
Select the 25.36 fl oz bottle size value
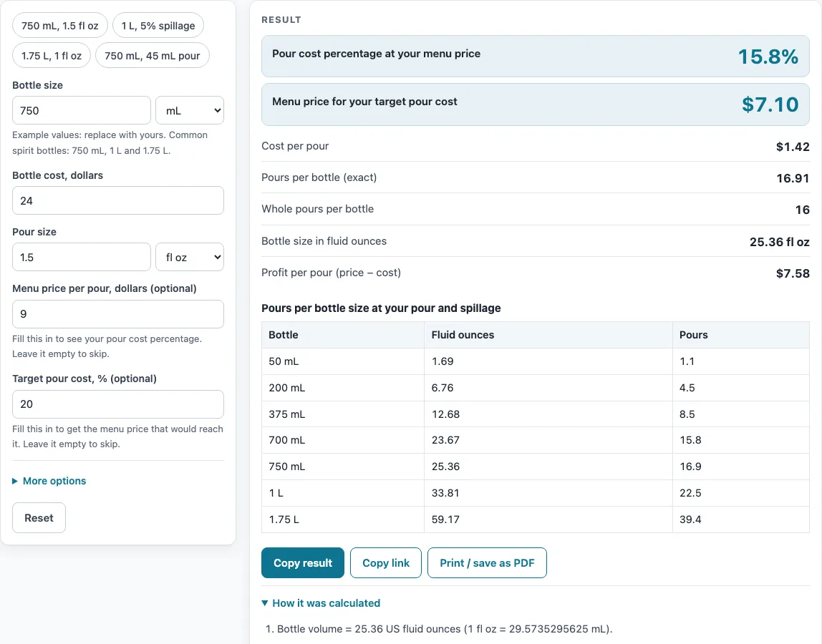(780, 242)
